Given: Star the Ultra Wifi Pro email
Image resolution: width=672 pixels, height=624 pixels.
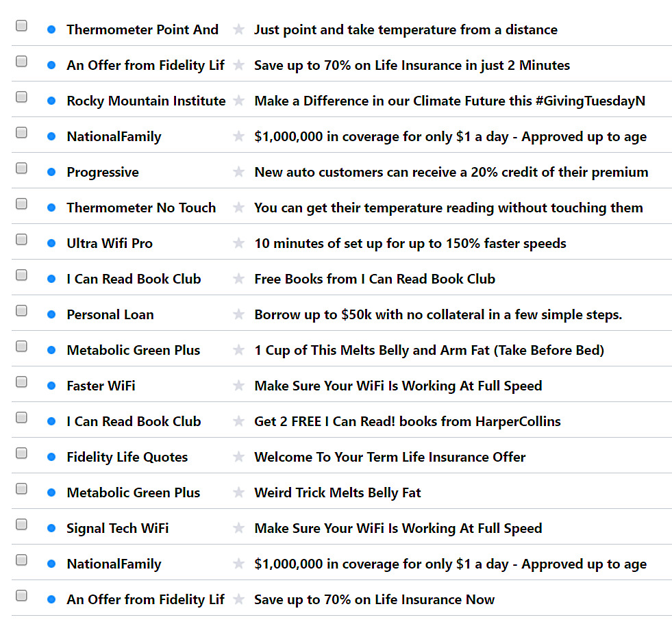Looking at the screenshot, I should 238,243.
